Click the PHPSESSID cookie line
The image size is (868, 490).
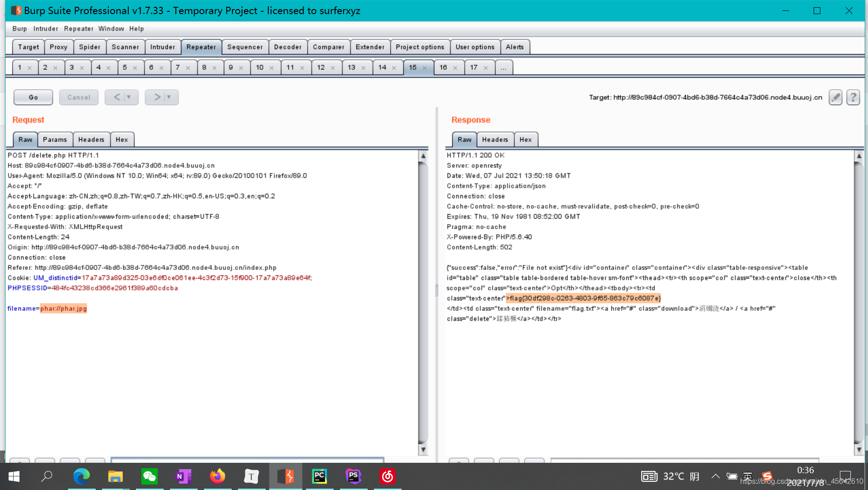[x=92, y=288]
